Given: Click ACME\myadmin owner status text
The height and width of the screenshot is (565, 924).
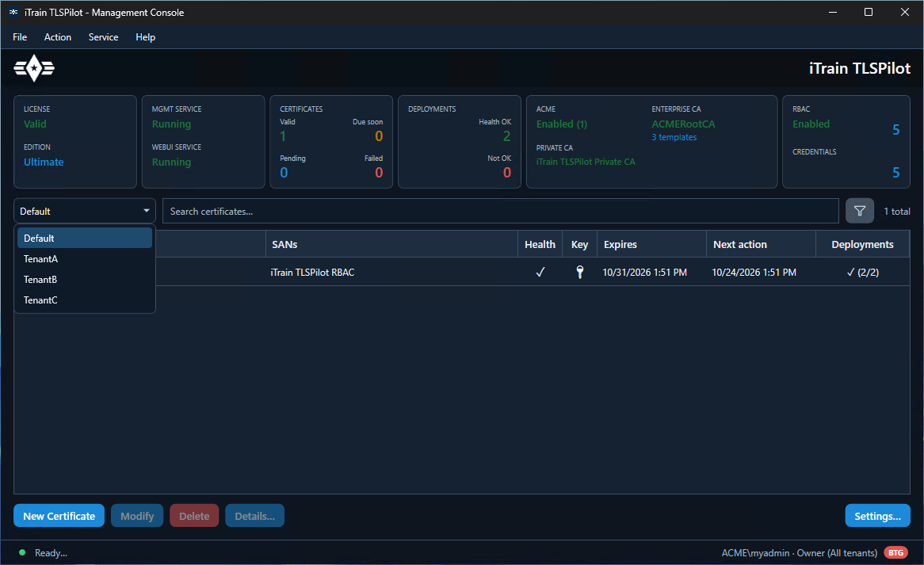Looking at the screenshot, I should (799, 552).
